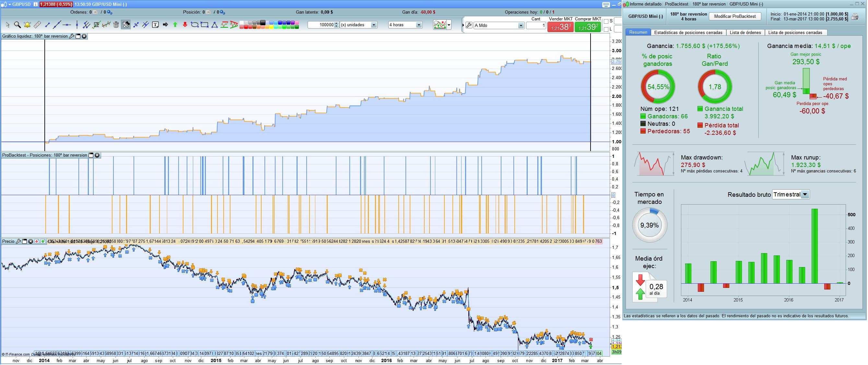The width and height of the screenshot is (868, 365).
Task: Select the triangle drawing tool
Action: (x=215, y=25)
